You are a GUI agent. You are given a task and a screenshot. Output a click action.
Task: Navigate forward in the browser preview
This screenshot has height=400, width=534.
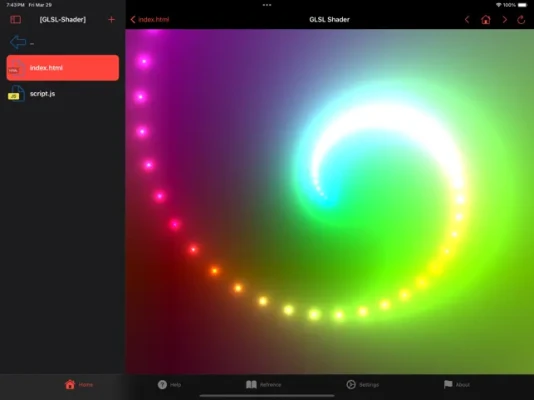(505, 19)
